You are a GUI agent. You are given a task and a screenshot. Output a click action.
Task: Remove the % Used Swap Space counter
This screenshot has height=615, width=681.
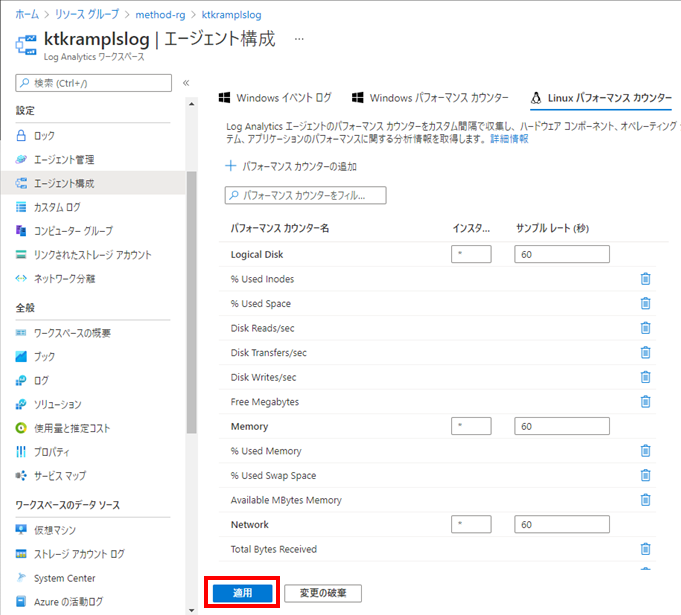click(x=645, y=475)
